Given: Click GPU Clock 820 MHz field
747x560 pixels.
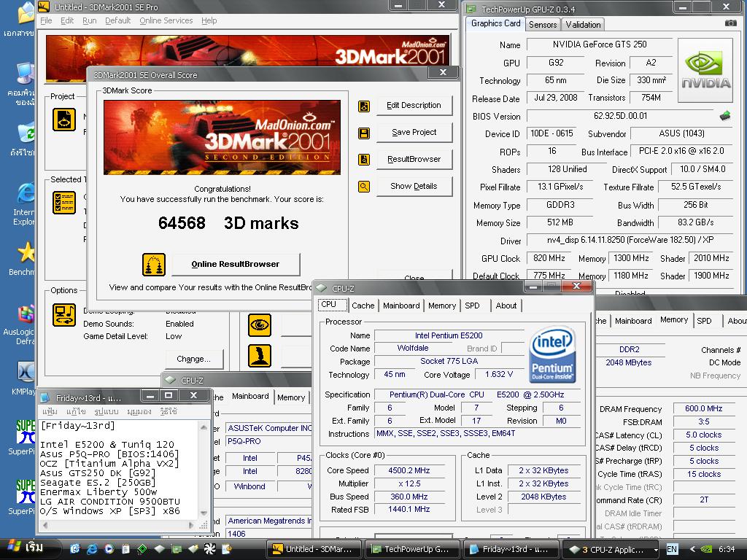Looking at the screenshot, I should (x=549, y=258).
